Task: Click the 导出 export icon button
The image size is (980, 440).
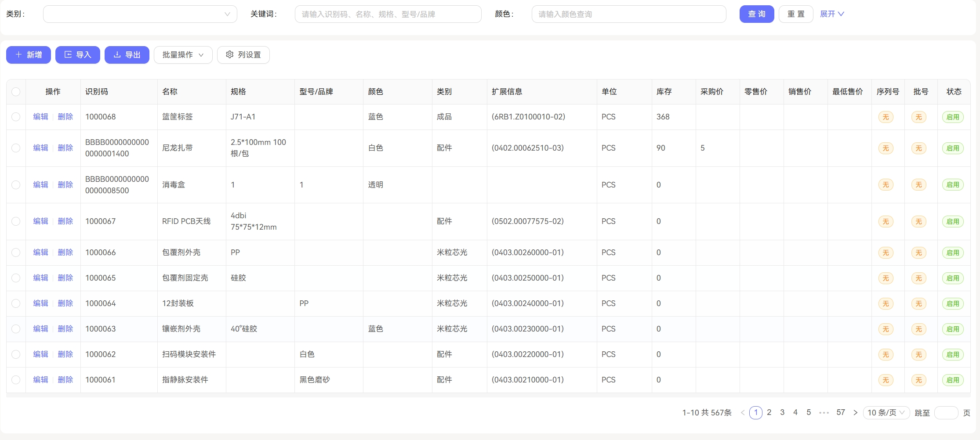Action: (117, 54)
